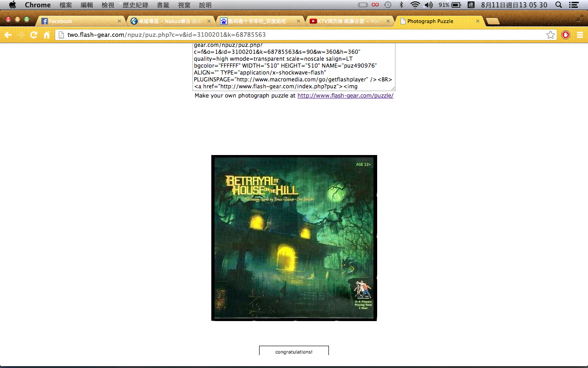Click the congratulations! button
Image resolution: width=588 pixels, height=368 pixels.
(294, 351)
